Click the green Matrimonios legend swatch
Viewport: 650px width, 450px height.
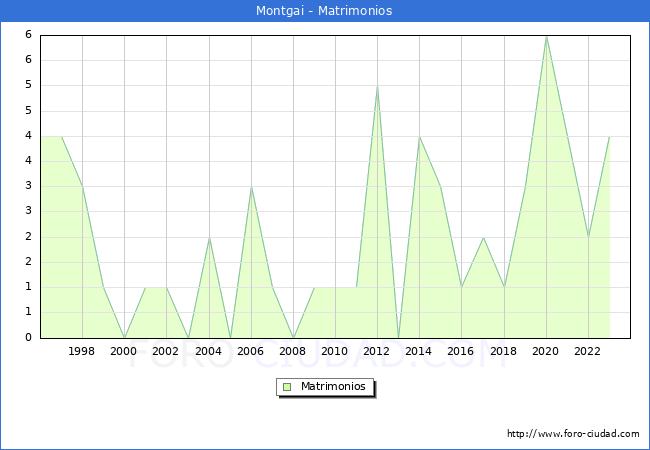tap(287, 387)
